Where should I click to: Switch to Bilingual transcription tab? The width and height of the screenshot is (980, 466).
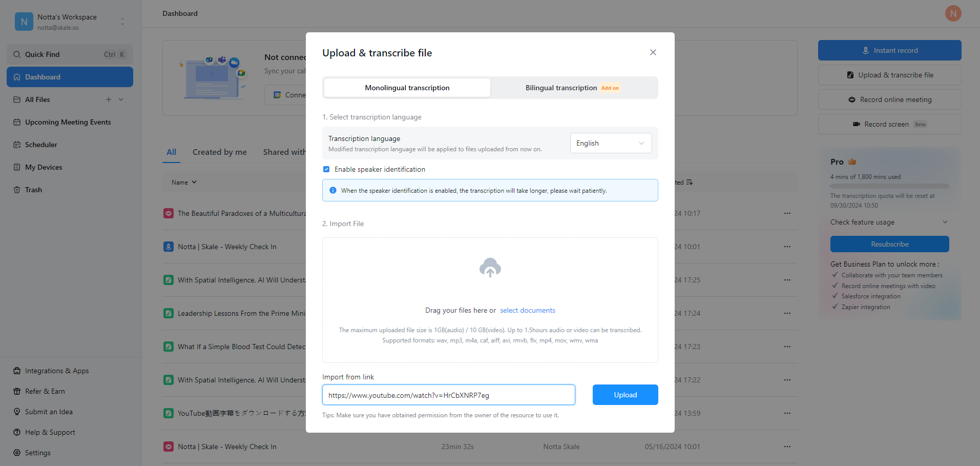click(573, 88)
